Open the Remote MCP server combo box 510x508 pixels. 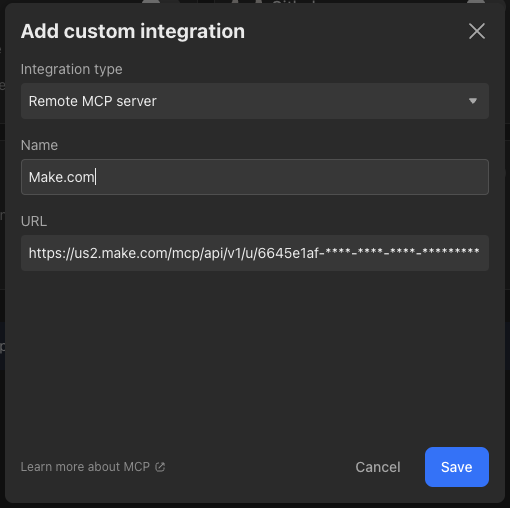coord(255,101)
